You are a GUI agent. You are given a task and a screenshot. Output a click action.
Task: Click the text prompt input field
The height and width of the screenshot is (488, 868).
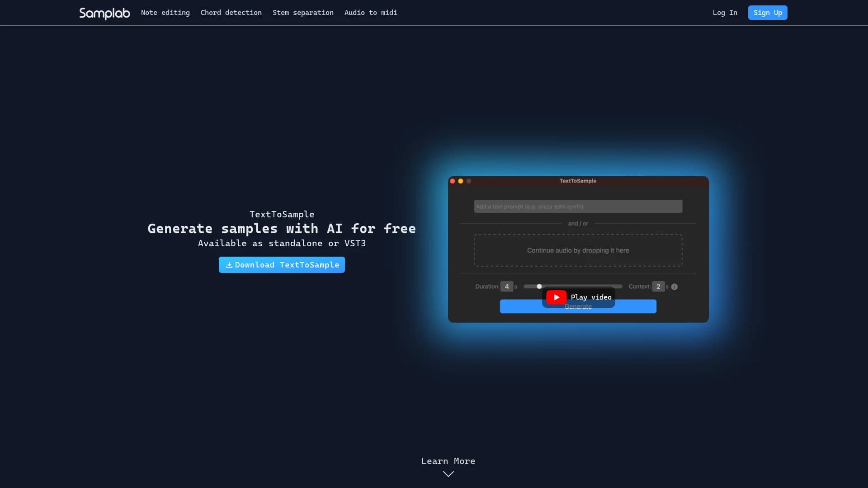coord(578,206)
